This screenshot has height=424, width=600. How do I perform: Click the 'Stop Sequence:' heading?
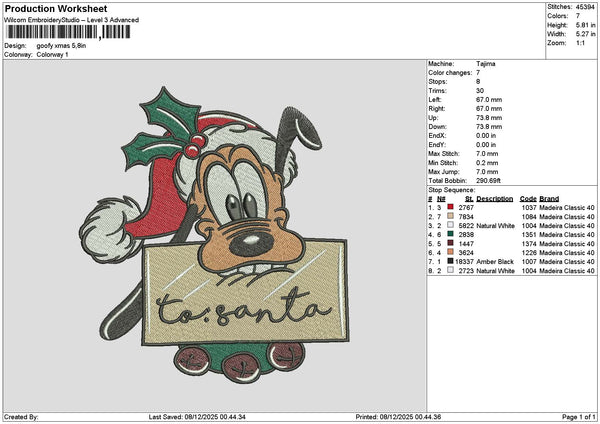pos(452,190)
